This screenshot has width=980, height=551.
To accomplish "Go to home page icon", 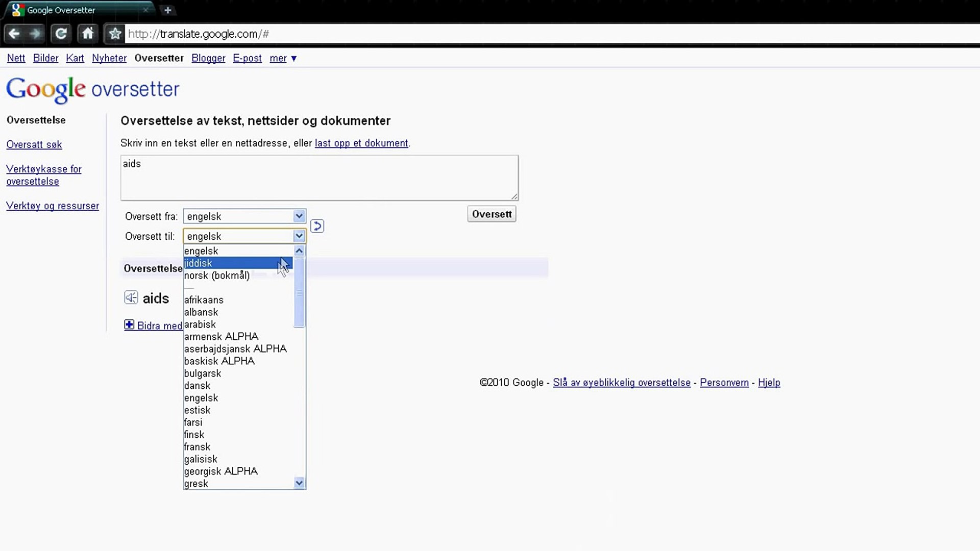I will 88,34.
